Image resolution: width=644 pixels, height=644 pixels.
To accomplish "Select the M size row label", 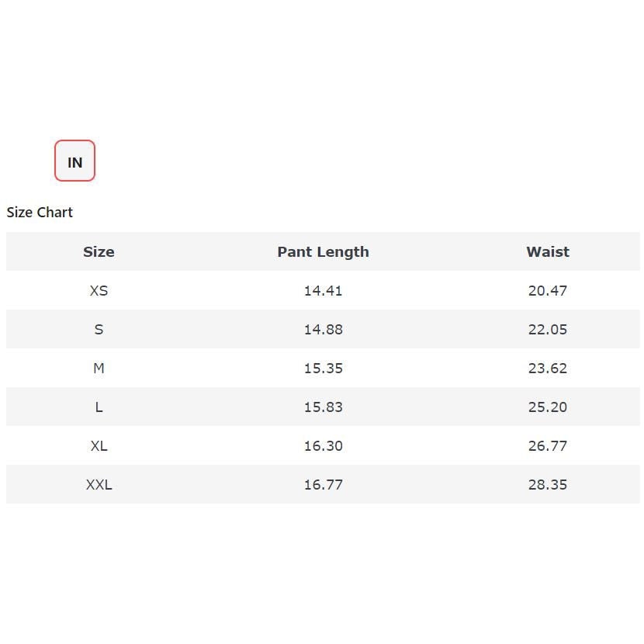I will [x=99, y=369].
